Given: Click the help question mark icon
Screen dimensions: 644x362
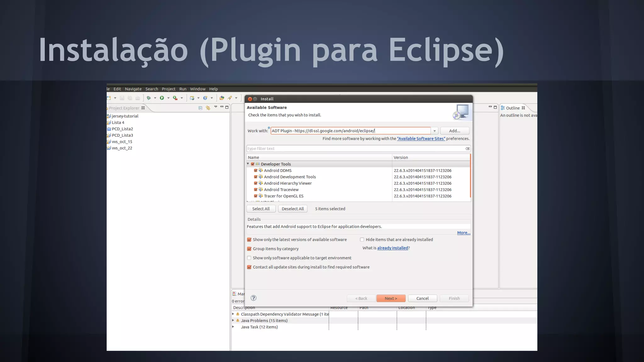Looking at the screenshot, I should [x=253, y=298].
